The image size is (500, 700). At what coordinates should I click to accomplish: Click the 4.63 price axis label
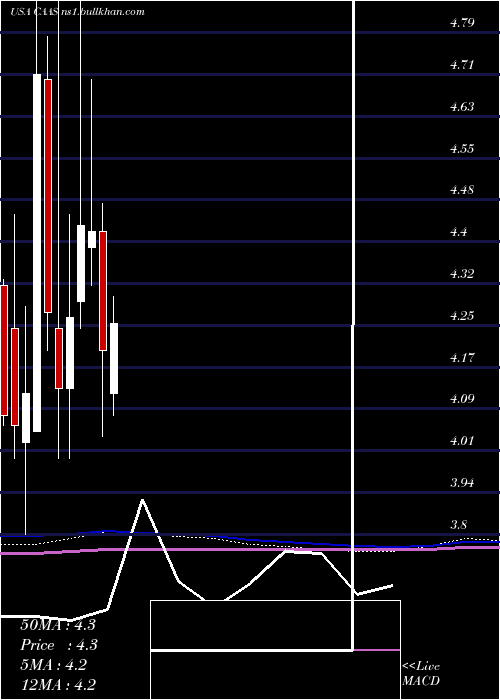coord(462,107)
